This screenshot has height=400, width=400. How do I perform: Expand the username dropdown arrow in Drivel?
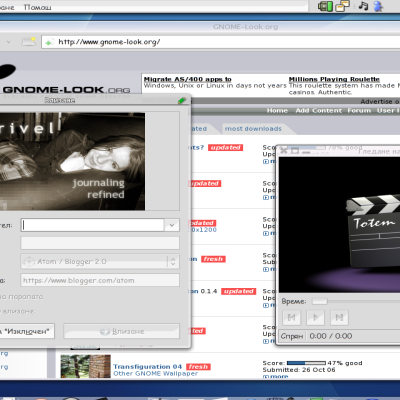172,225
